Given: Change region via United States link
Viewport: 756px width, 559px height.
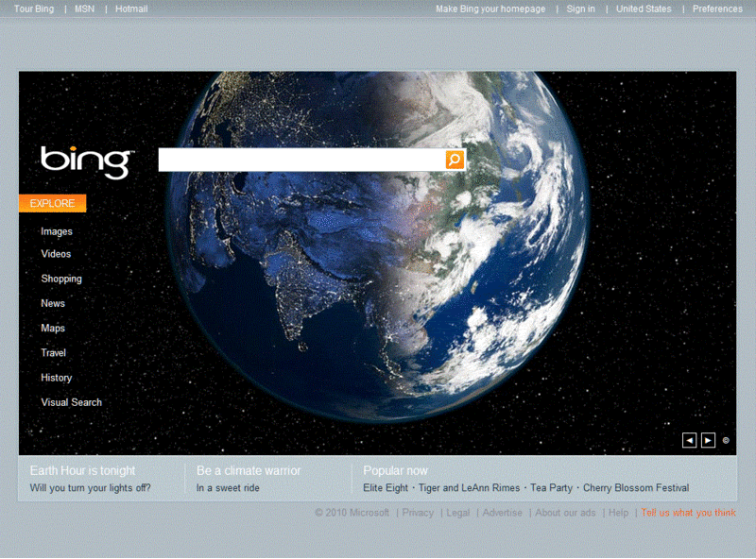Looking at the screenshot, I should pyautogui.click(x=644, y=8).
